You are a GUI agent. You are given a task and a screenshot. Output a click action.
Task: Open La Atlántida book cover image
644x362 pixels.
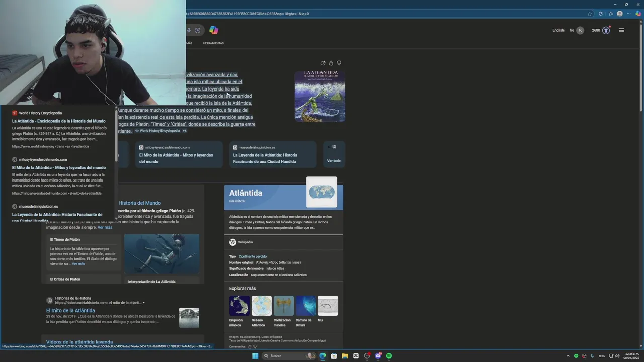[x=319, y=97]
